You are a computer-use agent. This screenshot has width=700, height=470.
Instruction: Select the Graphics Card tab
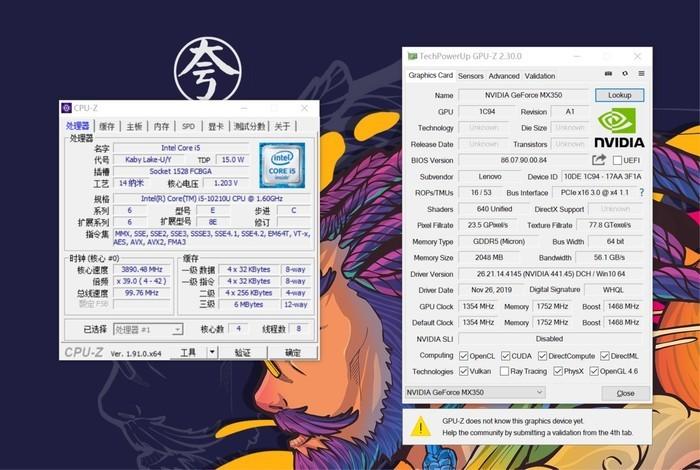coord(430,75)
